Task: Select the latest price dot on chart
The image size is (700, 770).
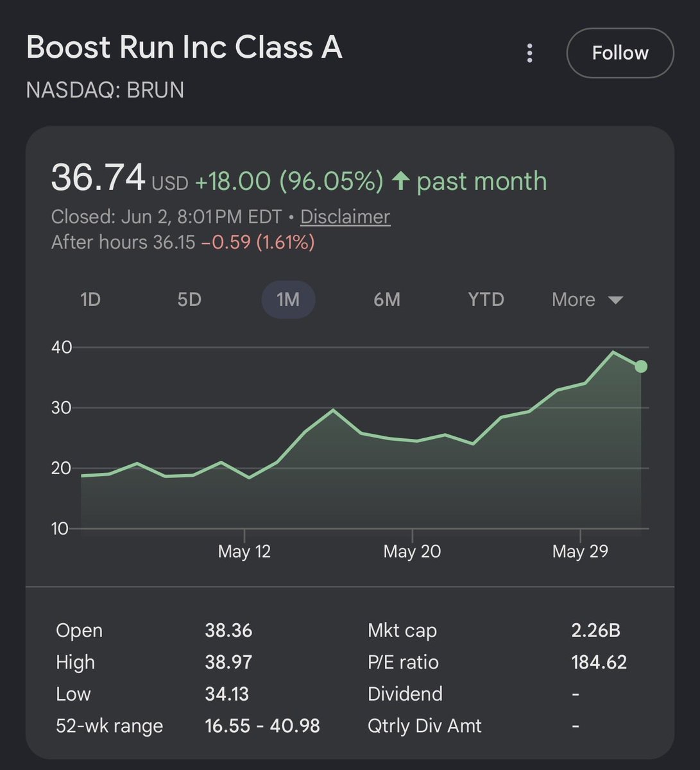Action: click(640, 366)
